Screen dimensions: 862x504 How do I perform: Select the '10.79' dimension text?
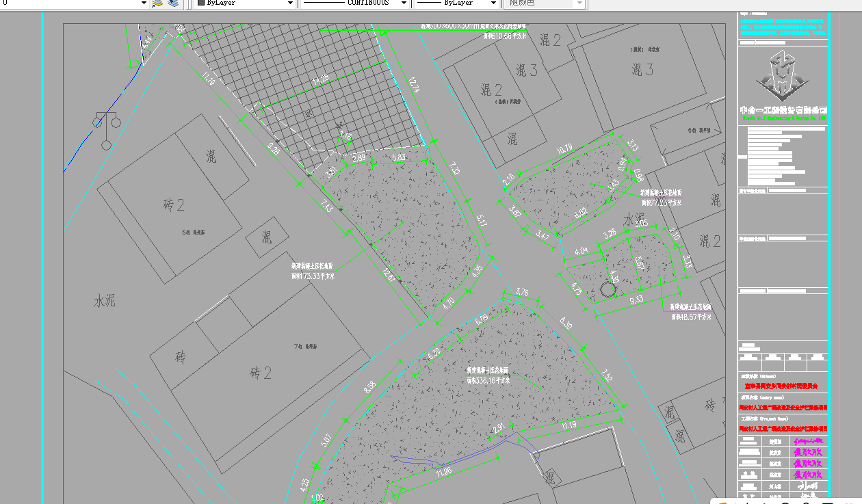point(564,149)
